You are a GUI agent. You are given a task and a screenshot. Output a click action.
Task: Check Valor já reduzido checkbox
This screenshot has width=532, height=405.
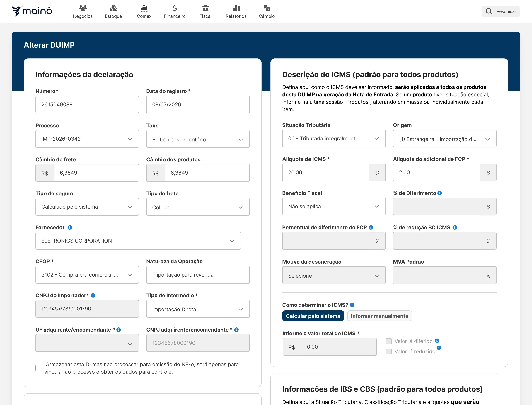click(x=388, y=351)
